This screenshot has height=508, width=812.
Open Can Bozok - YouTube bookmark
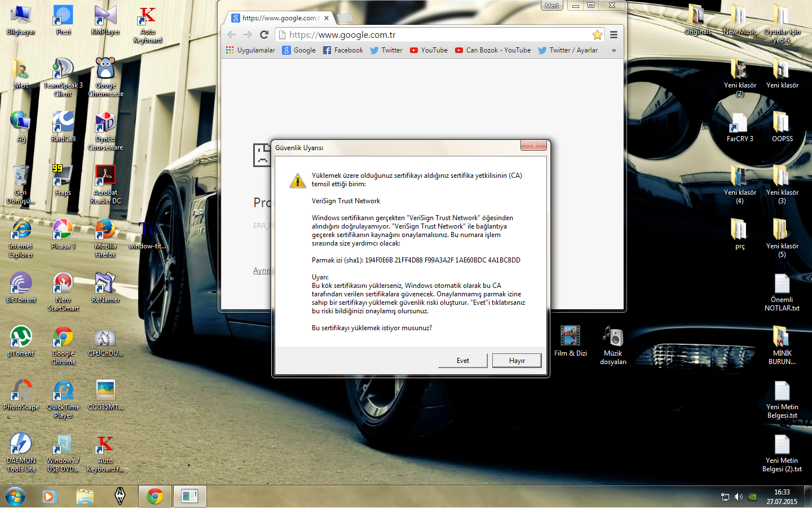493,50
